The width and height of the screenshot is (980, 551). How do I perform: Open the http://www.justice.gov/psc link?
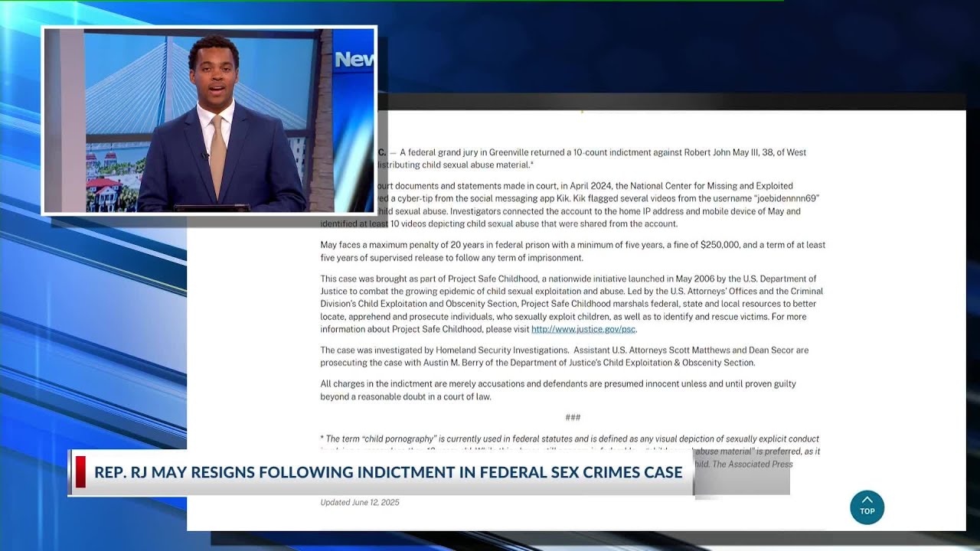tap(583, 329)
